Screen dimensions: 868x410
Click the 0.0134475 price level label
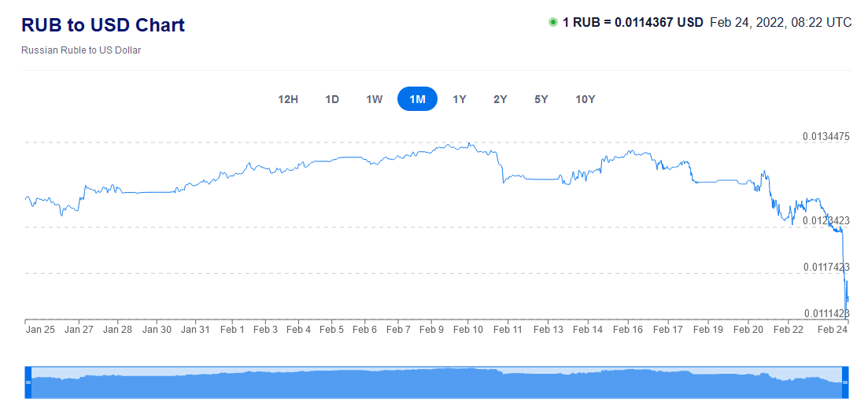click(x=826, y=137)
